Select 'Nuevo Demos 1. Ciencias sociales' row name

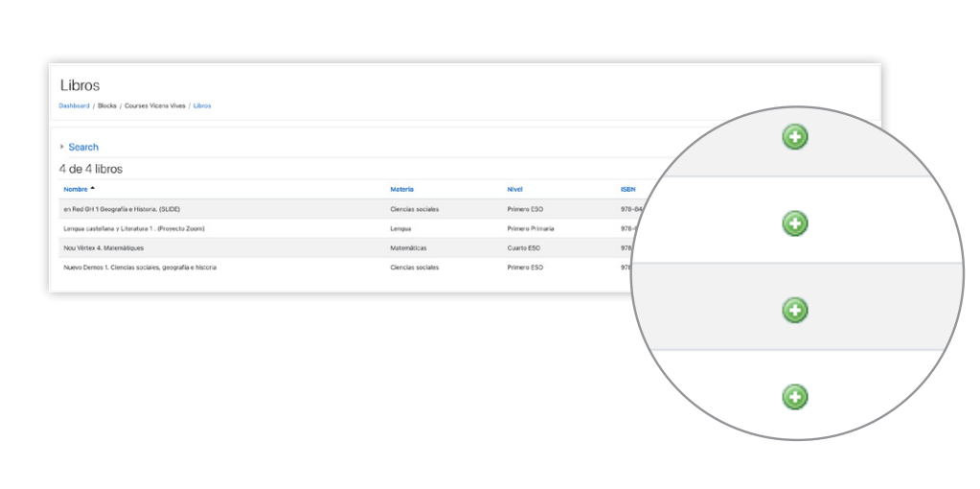pyautogui.click(x=140, y=267)
